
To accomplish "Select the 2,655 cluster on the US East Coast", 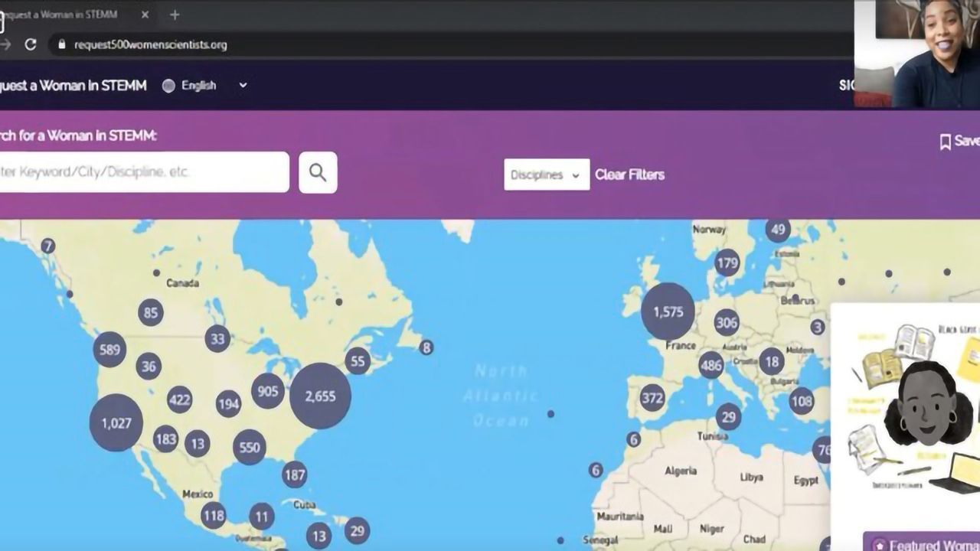I will coord(320,396).
